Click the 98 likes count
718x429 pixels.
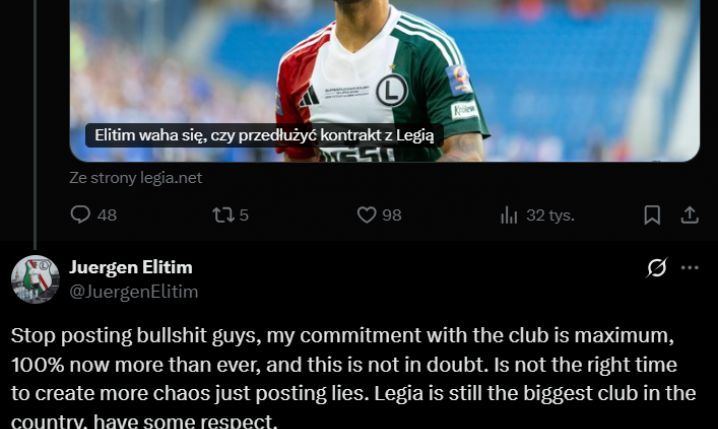click(x=391, y=215)
